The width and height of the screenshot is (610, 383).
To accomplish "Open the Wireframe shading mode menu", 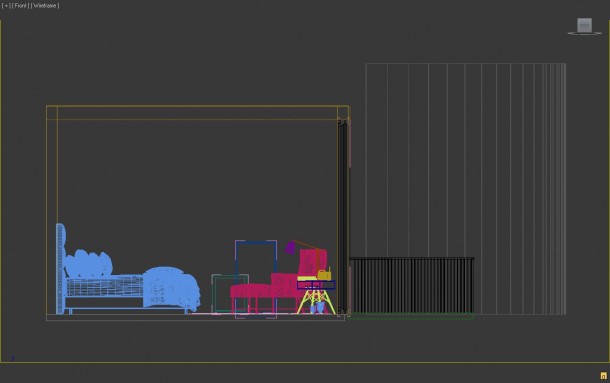I will coord(45,6).
